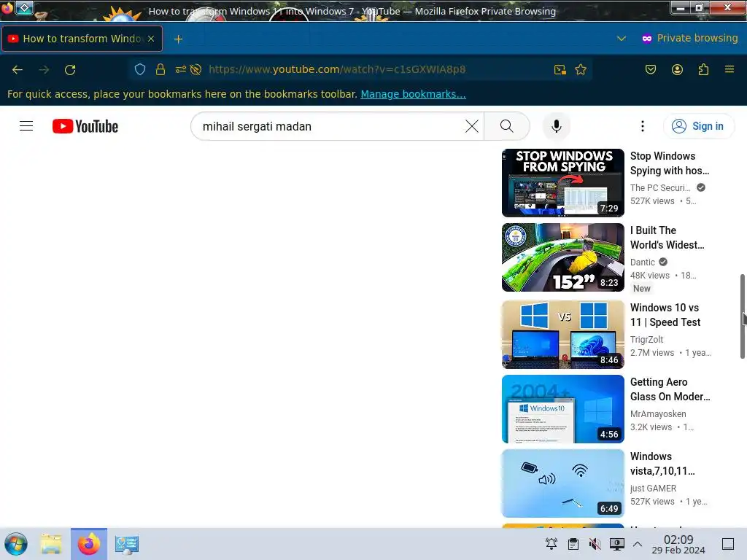747x560 pixels.
Task: Open the system settings taskbar icon
Action: pos(127,544)
